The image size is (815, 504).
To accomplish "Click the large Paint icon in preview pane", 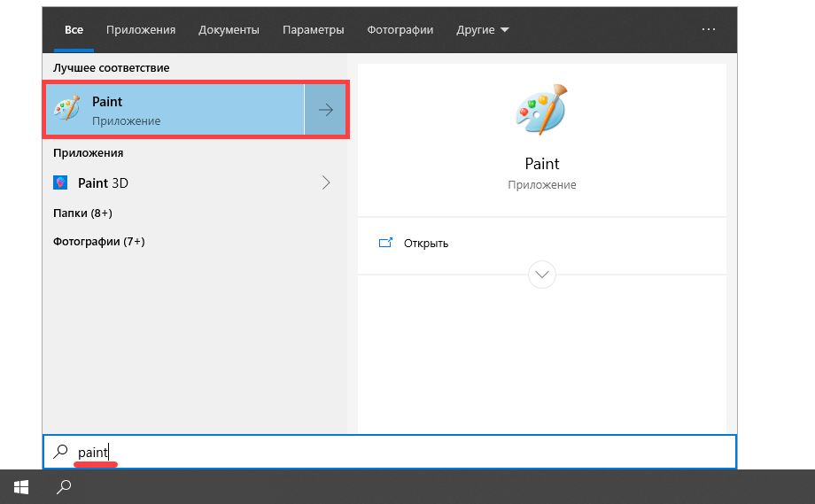I will point(541,110).
